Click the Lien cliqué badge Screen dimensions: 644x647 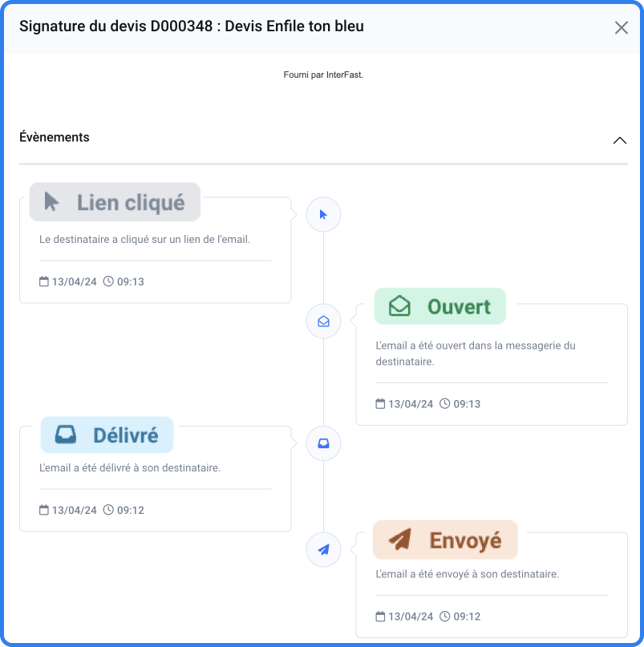(115, 202)
